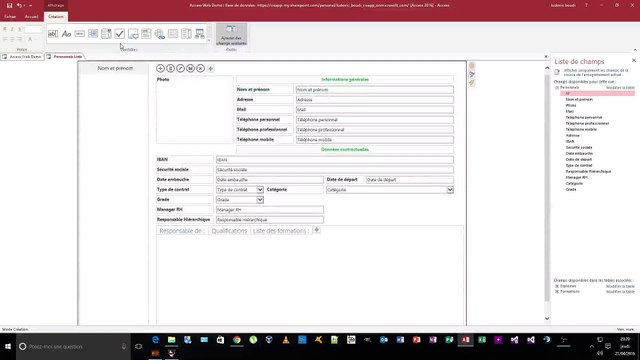Select the Subview control in ribbon
The width and height of the screenshot is (640, 360).
point(186,34)
